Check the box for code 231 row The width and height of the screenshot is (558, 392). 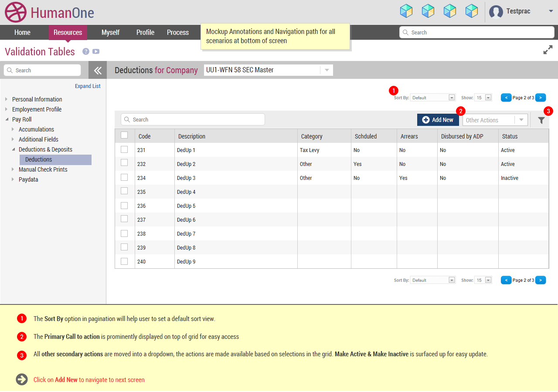124,149
